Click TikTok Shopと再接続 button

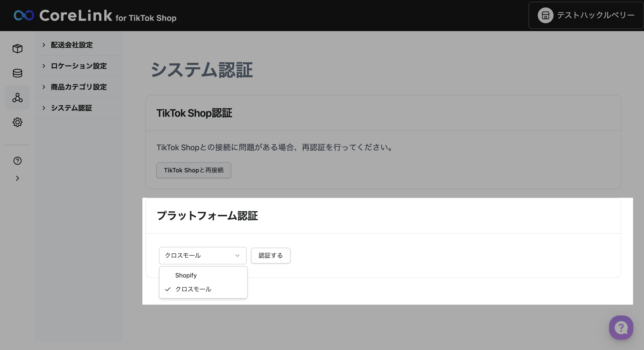[x=193, y=170]
